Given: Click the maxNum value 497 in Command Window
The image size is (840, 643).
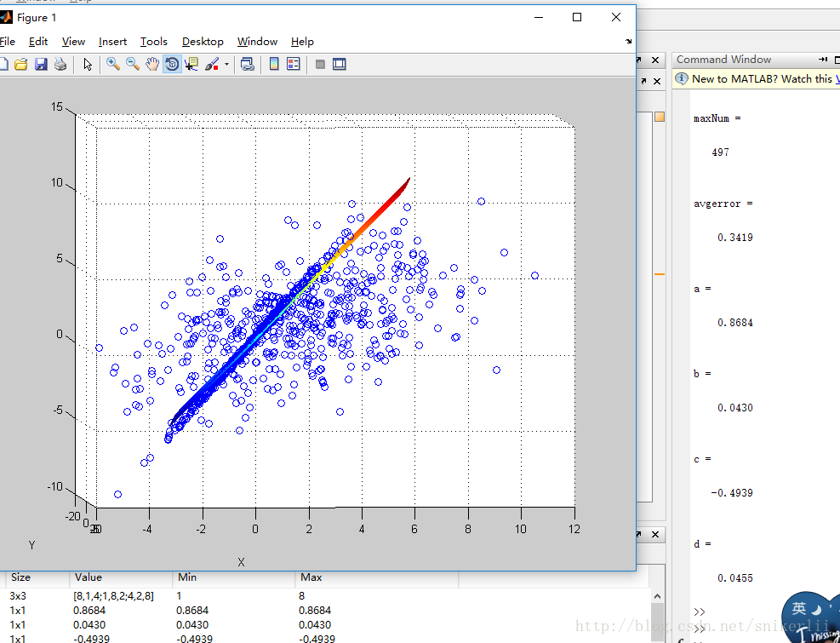Looking at the screenshot, I should pyautogui.click(x=720, y=152).
